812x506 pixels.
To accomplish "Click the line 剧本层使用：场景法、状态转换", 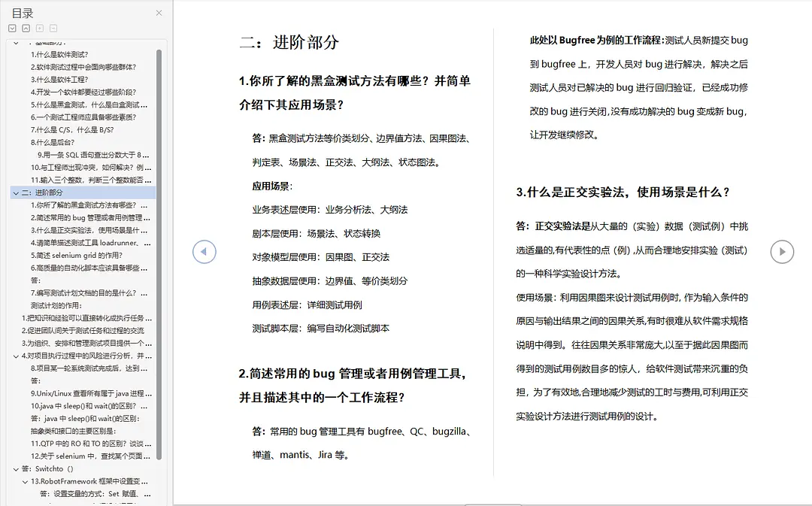I will pos(317,234).
